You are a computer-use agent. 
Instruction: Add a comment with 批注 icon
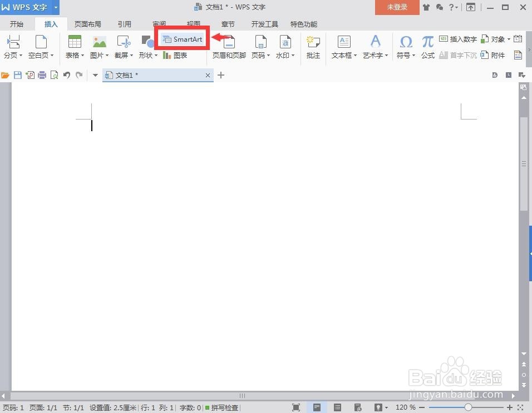coord(313,42)
